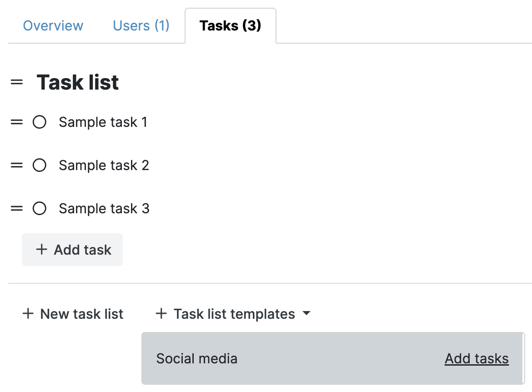
Task: Select the Social media template entry
Action: [x=196, y=358]
